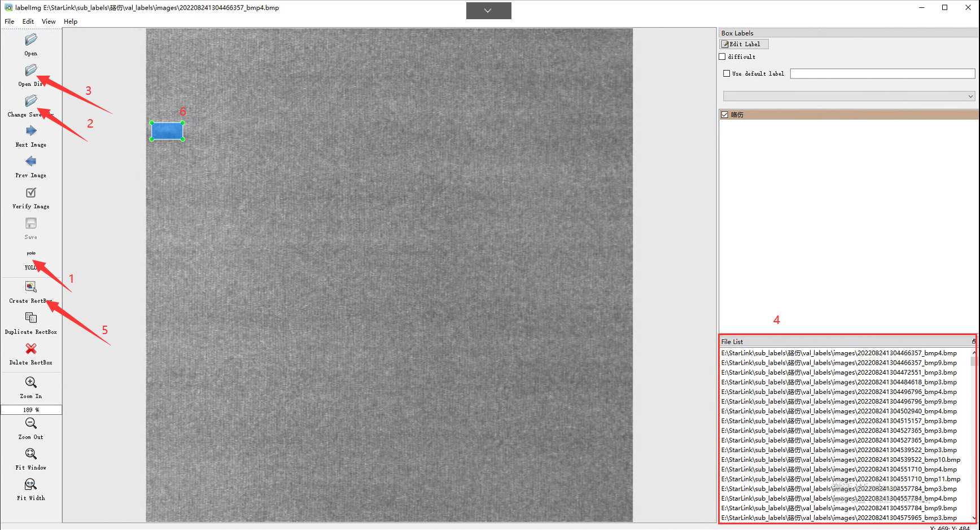Open the View menu

tap(49, 21)
